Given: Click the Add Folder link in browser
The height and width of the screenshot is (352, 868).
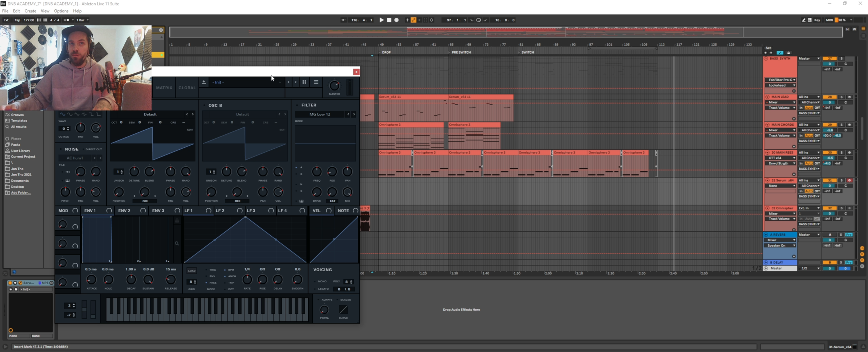Looking at the screenshot, I should (21, 193).
